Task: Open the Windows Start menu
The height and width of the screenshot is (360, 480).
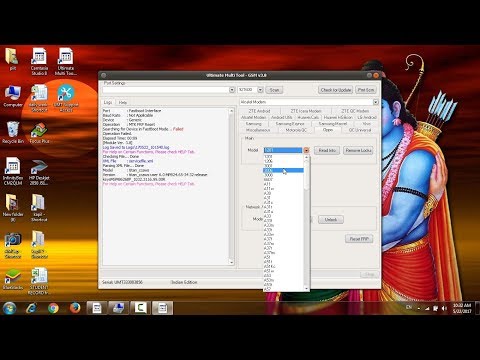Action: click(x=10, y=308)
